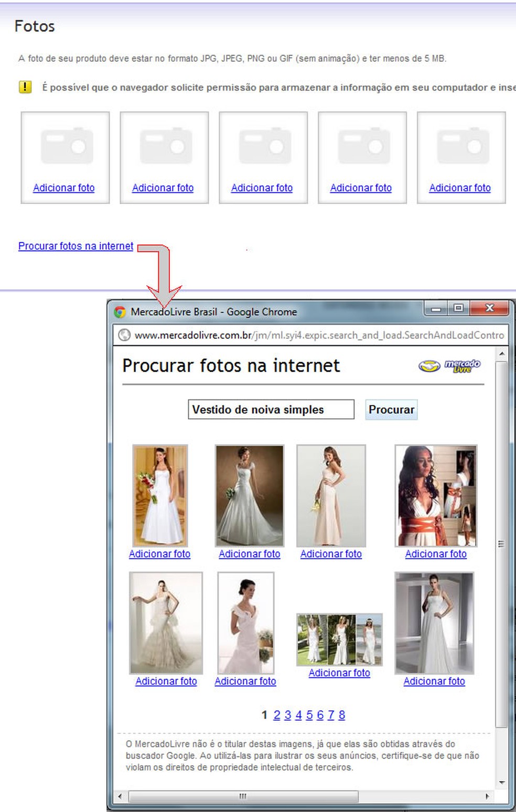Click Adicionar foto below the orange-sash dress
This screenshot has width=516, height=812.
tap(436, 554)
